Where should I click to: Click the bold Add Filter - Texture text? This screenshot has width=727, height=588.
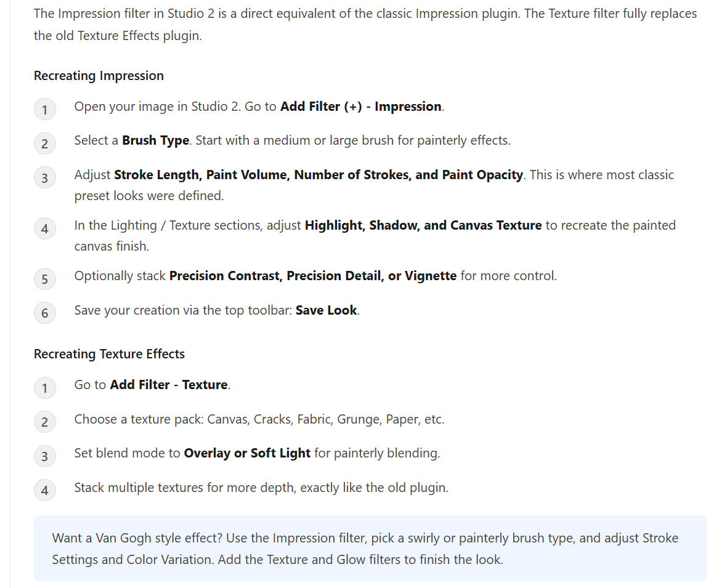(x=169, y=385)
